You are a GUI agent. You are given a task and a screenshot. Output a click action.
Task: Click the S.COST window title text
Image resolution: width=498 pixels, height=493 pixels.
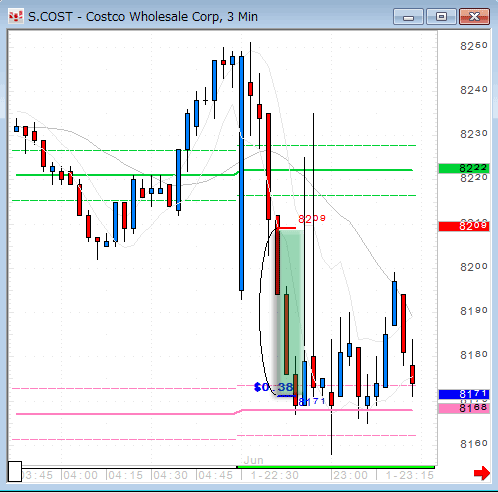pos(143,17)
